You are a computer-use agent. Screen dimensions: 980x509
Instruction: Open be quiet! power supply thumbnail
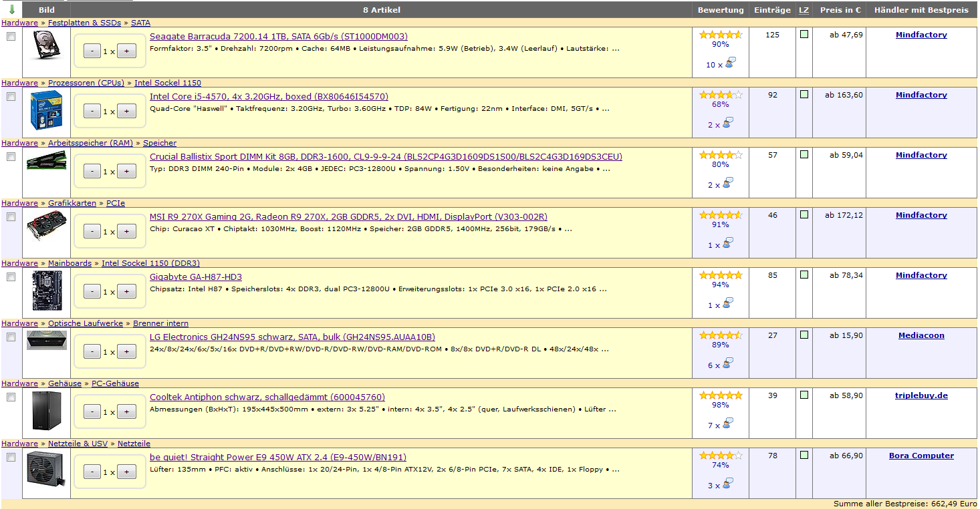coord(46,468)
